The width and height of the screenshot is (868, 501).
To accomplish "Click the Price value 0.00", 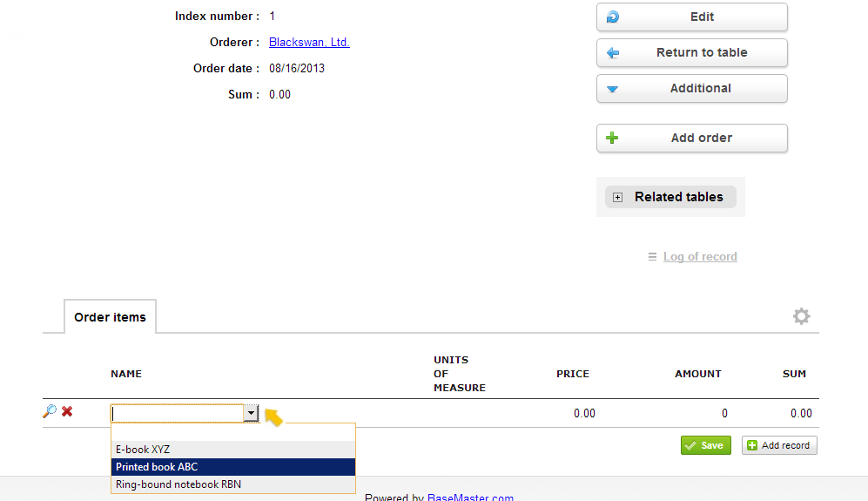I will pos(584,414).
